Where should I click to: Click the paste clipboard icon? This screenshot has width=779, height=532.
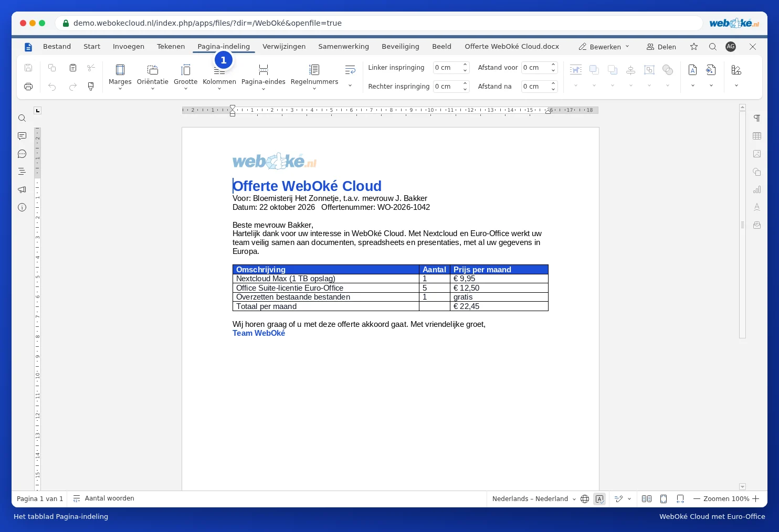73,68
